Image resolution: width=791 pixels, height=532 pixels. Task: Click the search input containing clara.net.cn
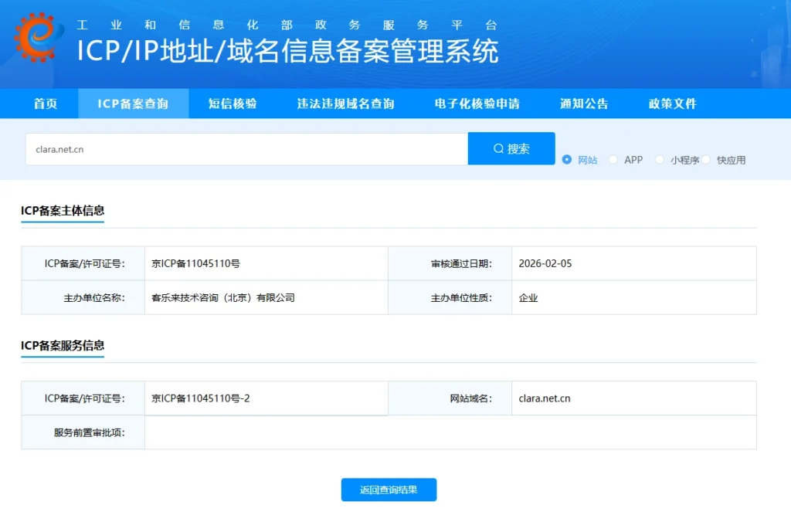coord(232,148)
